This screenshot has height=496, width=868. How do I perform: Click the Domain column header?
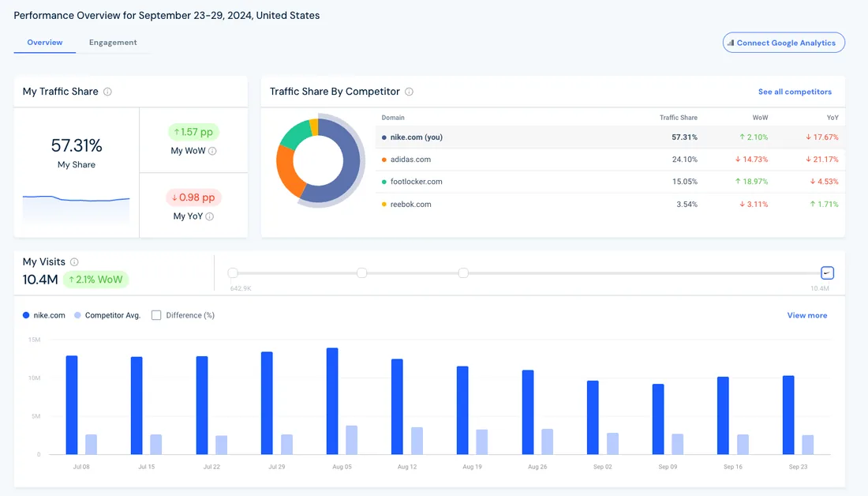(x=393, y=118)
